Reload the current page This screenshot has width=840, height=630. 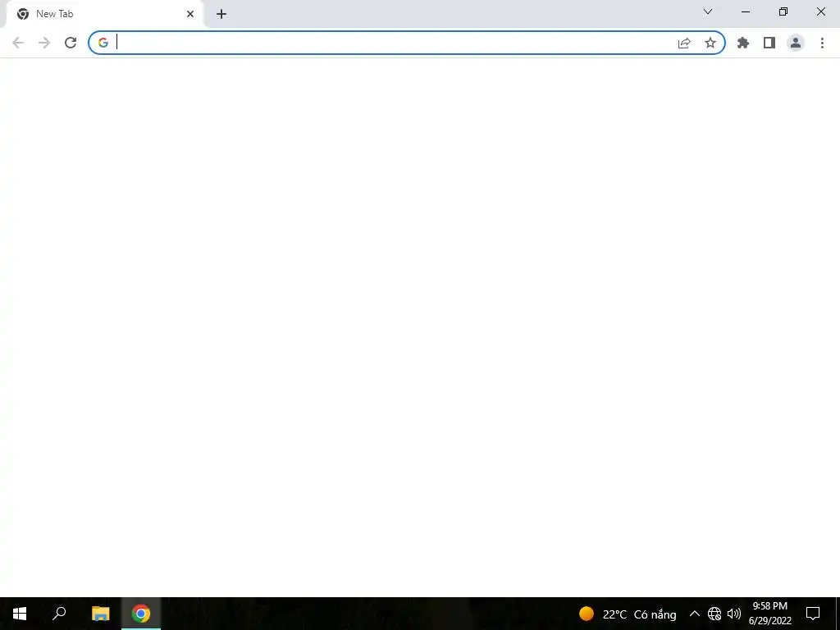pos(71,43)
